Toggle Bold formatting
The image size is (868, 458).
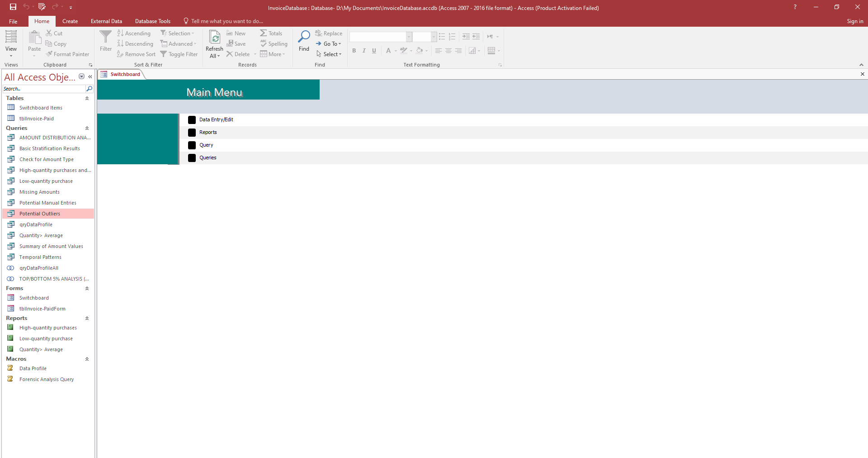click(x=354, y=51)
